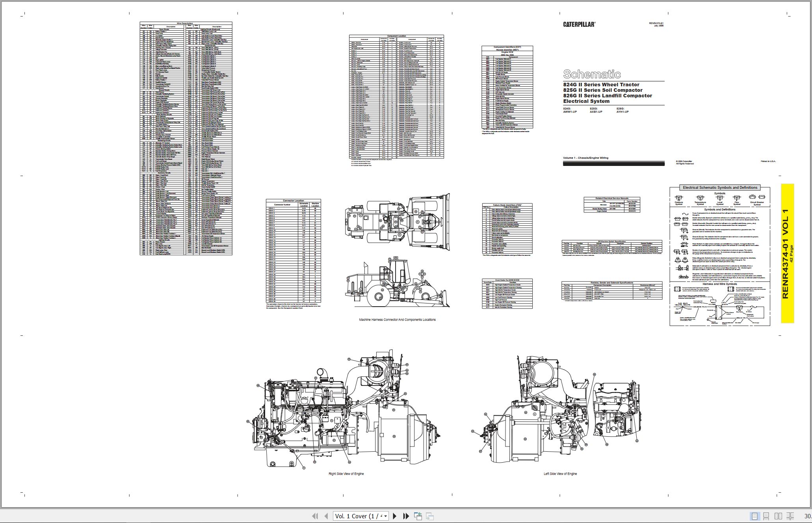The image size is (812, 523).
Task: Click the Schematic title heading
Action: 592,74
